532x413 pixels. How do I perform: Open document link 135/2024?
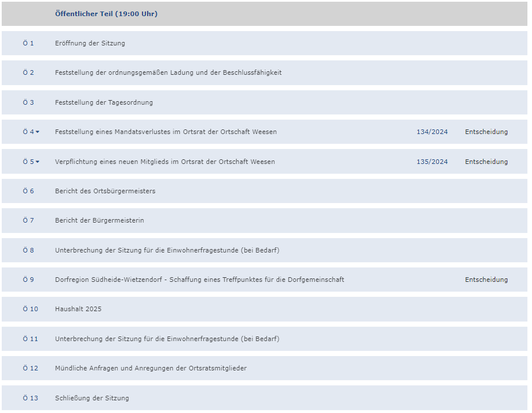coord(431,162)
